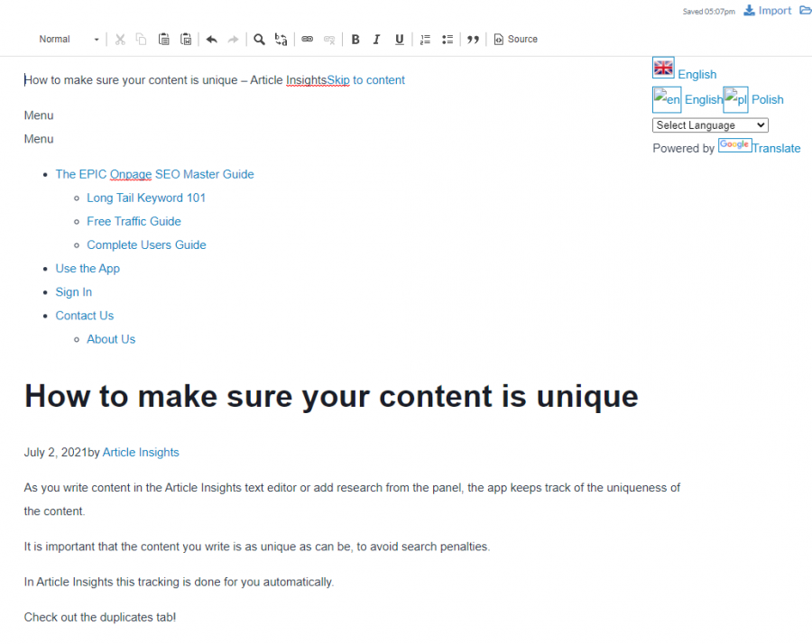Click the Article Insights author link
This screenshot has height=644, width=812.
(141, 453)
